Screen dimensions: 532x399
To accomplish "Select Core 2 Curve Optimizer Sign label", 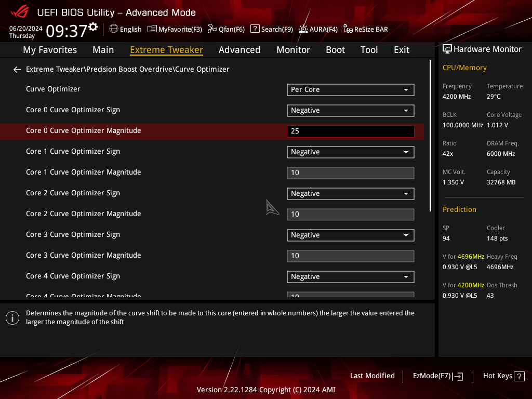I will 73,193.
